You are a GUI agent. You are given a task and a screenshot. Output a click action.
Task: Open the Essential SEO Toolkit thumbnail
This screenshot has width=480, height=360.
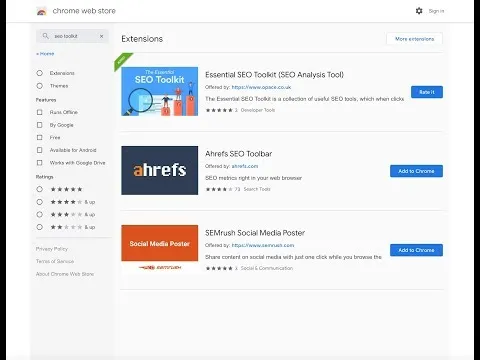click(160, 91)
